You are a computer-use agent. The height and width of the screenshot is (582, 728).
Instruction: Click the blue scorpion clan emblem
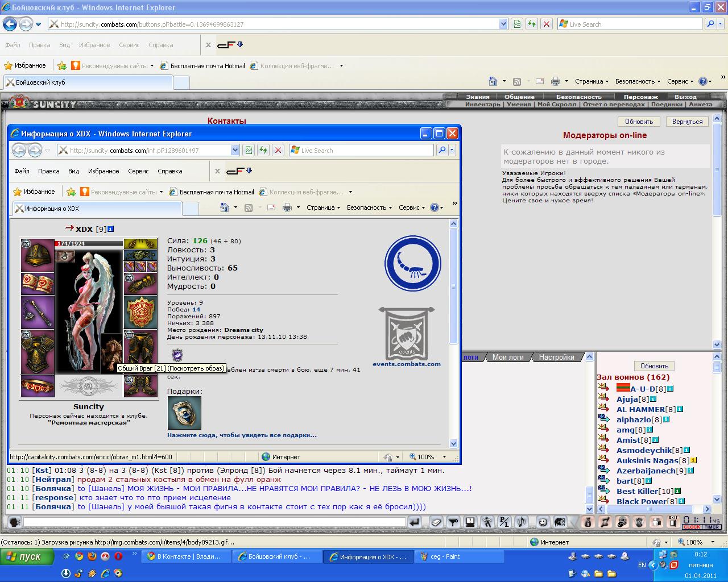pos(412,263)
